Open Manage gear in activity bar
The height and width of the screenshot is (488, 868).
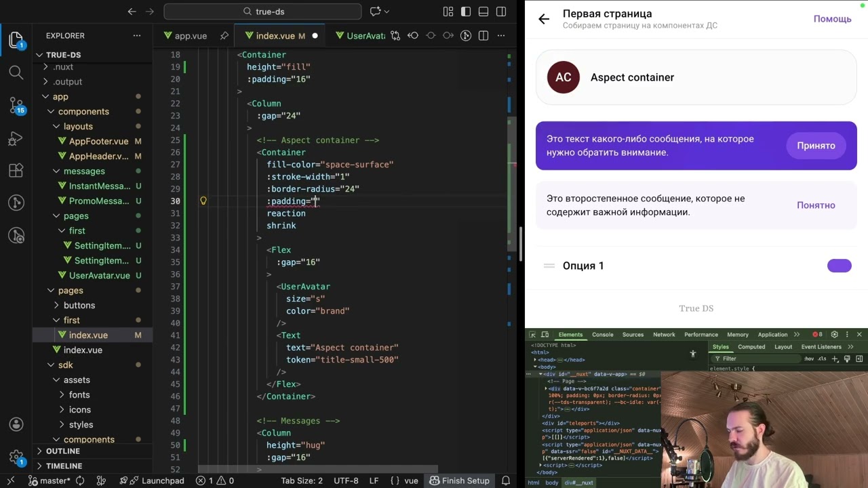click(16, 457)
